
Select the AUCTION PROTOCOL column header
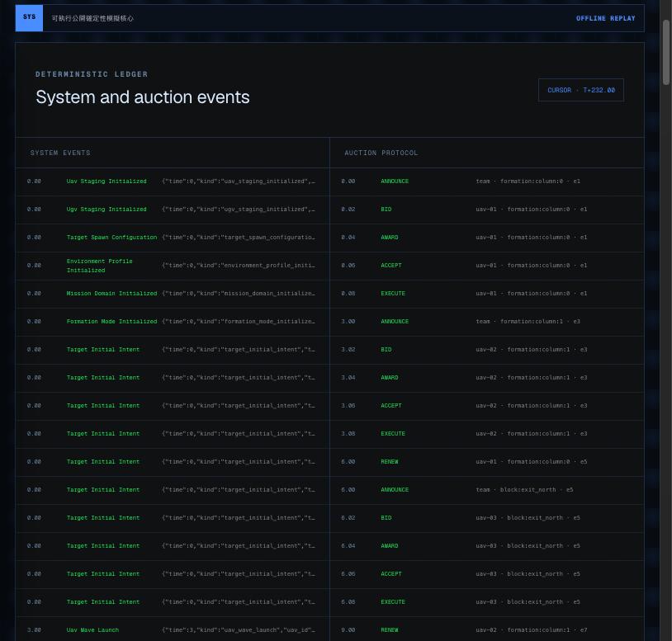click(381, 153)
